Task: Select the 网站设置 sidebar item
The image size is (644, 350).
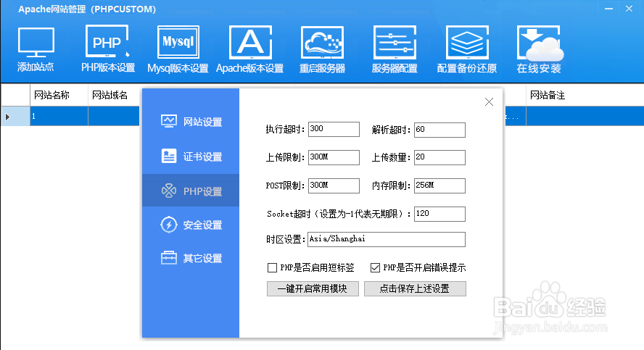Action: coord(191,122)
